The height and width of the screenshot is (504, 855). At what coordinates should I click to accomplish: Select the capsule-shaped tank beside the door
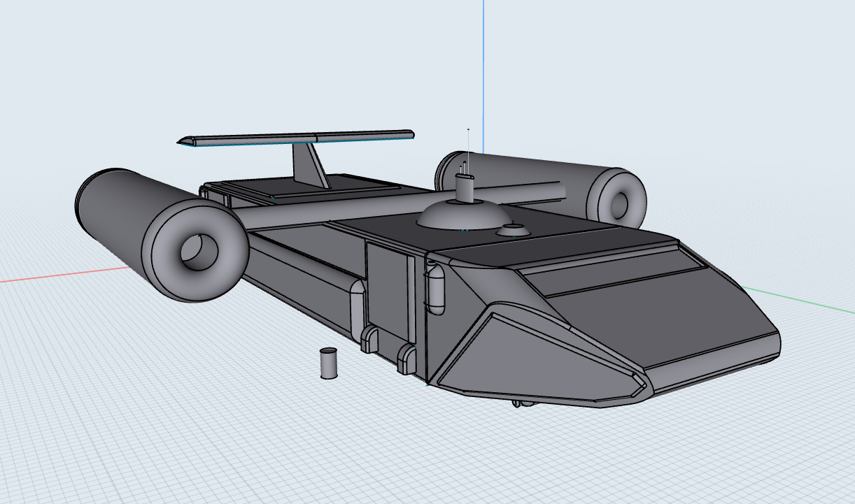click(x=435, y=289)
